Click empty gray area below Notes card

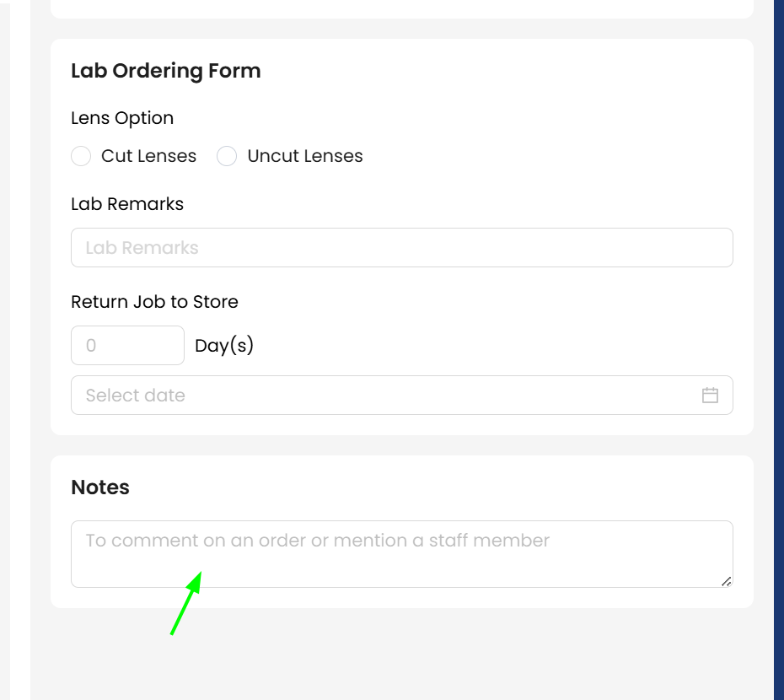pos(401,654)
